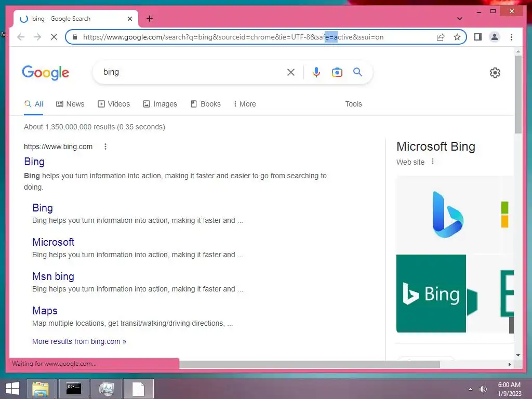This screenshot has height=399, width=532.
Task: Go forward with the forward arrow
Action: (37, 37)
